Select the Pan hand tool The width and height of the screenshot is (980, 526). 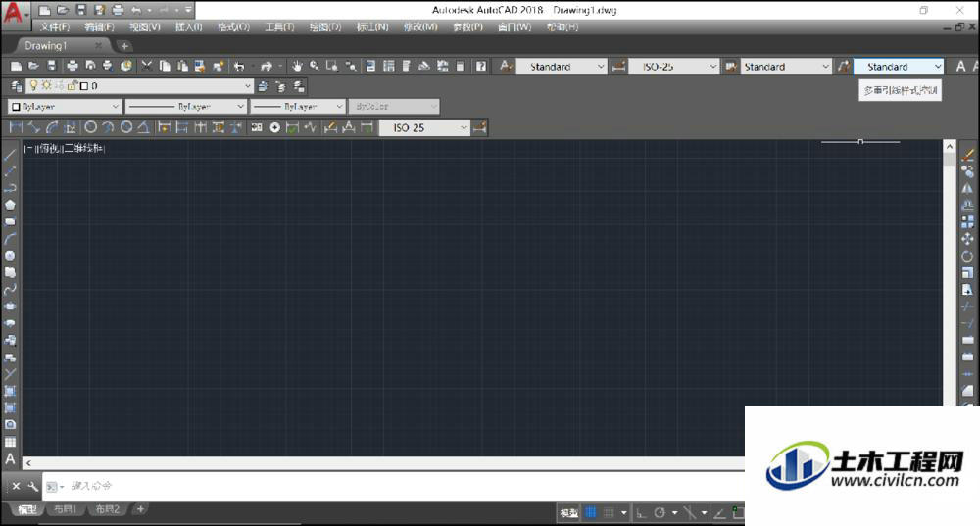pos(297,66)
